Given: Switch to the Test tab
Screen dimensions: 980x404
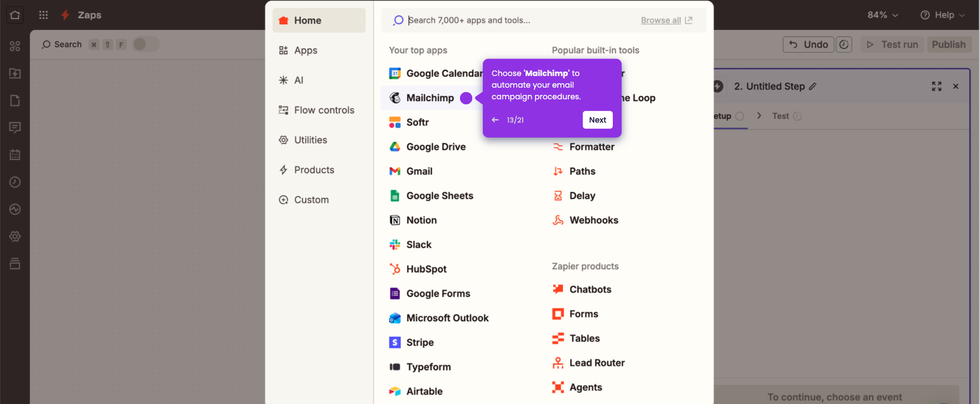Looking at the screenshot, I should (786, 116).
